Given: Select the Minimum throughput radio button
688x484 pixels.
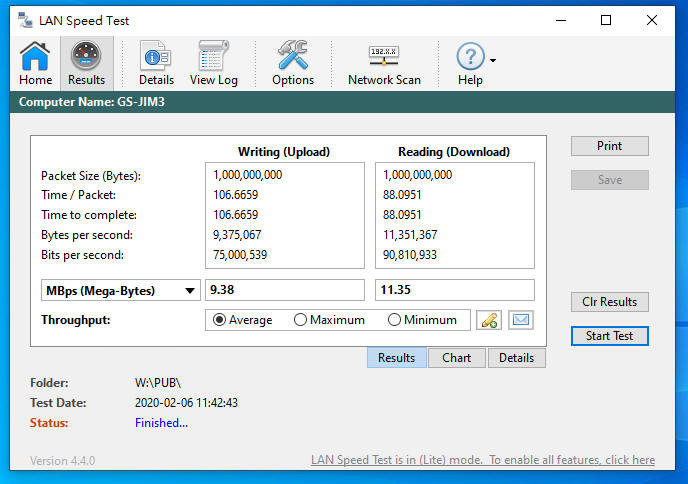Looking at the screenshot, I should (394, 320).
